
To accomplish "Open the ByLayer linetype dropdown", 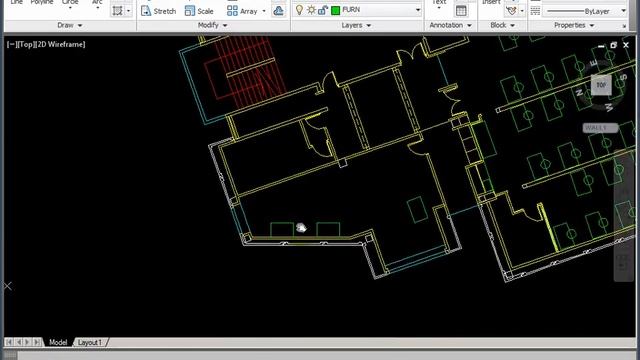I will pos(623,11).
